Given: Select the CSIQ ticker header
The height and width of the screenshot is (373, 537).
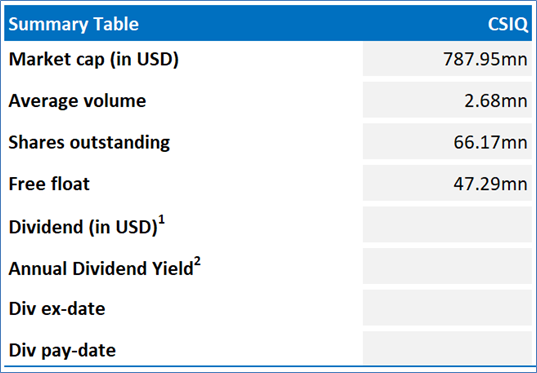Looking at the screenshot, I should [508, 24].
